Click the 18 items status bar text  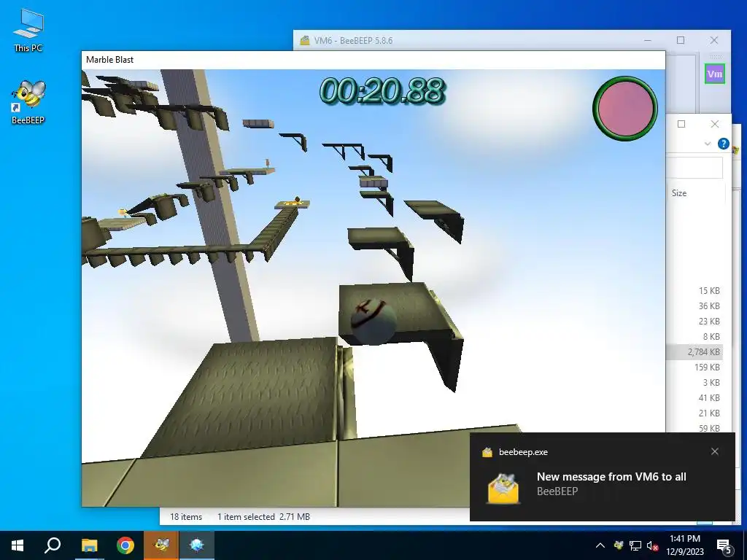(x=186, y=517)
